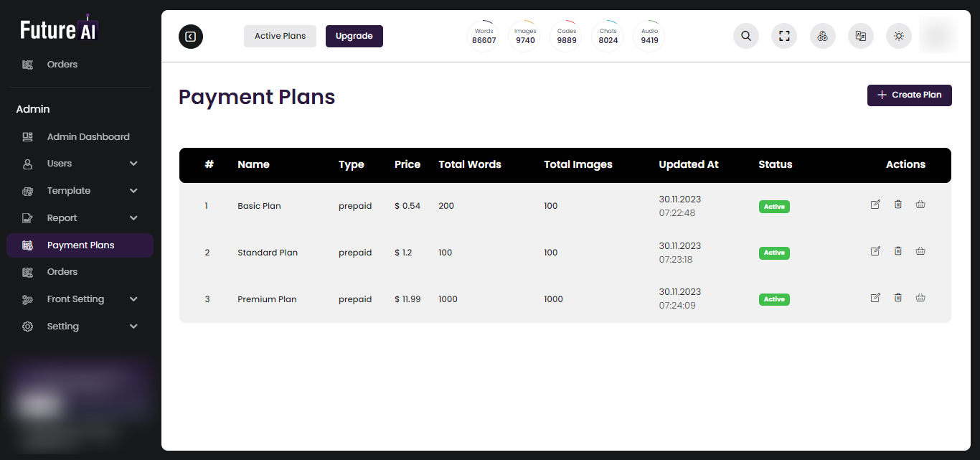Image resolution: width=980 pixels, height=460 pixels.
Task: Toggle light/dark theme sun icon
Action: [899, 36]
